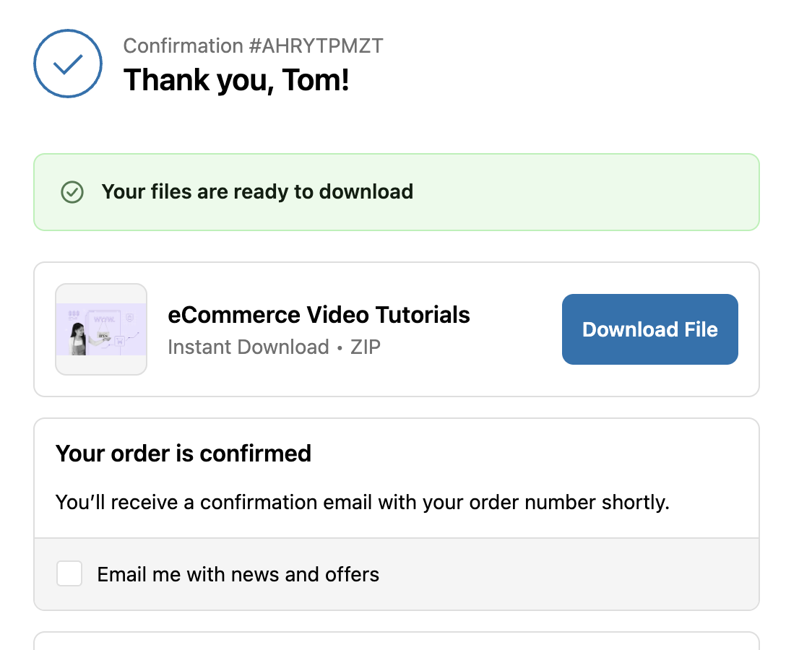Click the "Instant Download • ZIP" subtitle

coord(274,347)
